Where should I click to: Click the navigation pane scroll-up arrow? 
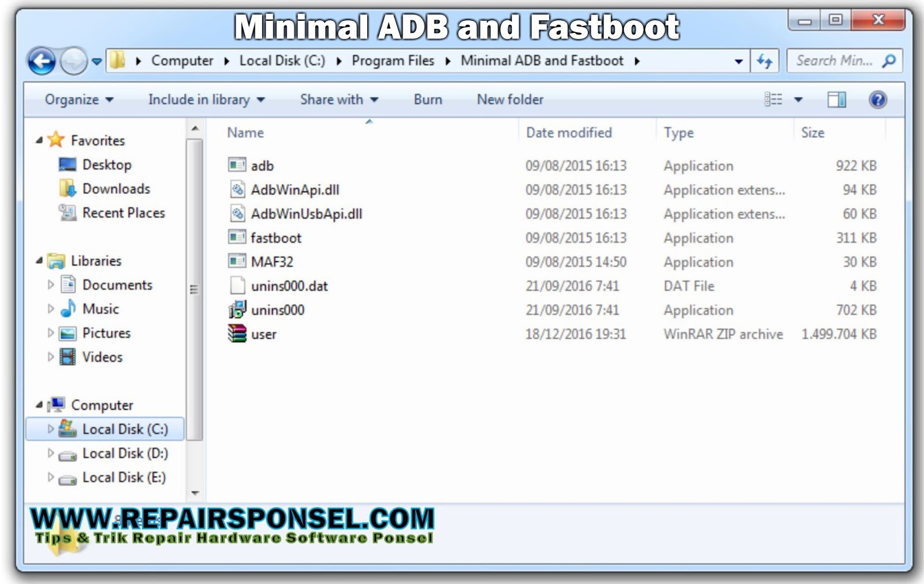[195, 128]
